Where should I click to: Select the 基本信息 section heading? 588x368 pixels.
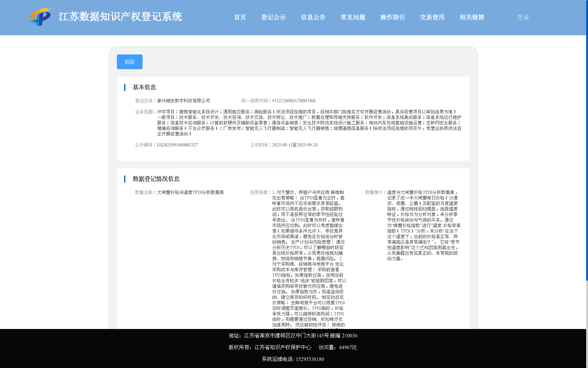pyautogui.click(x=144, y=87)
